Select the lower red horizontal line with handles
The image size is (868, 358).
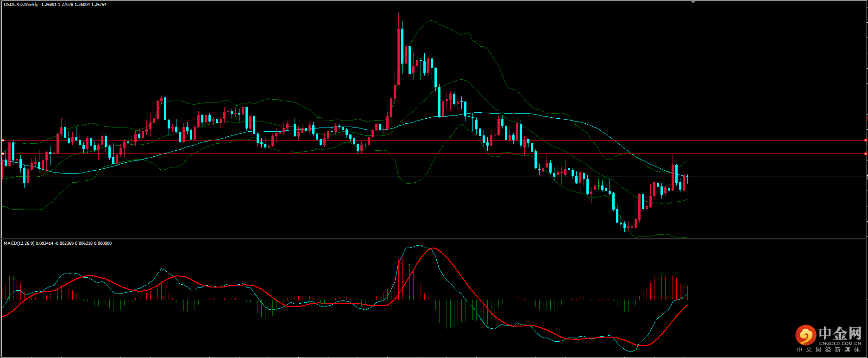pyautogui.click(x=434, y=140)
